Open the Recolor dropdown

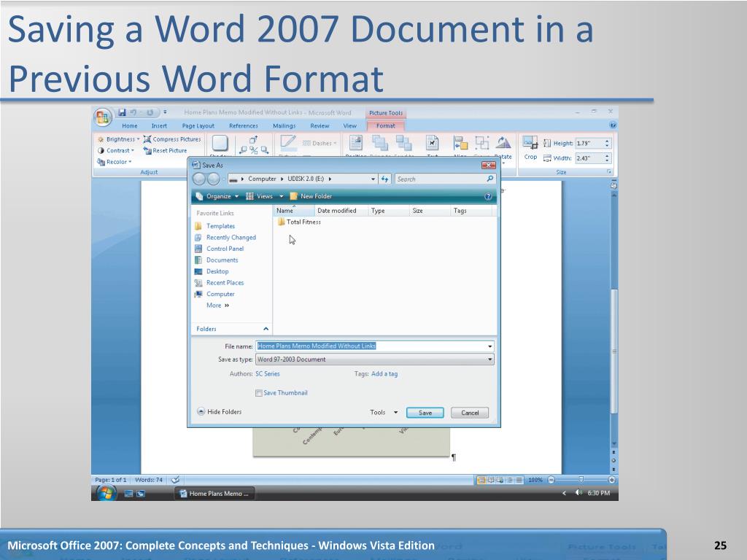tap(115, 162)
